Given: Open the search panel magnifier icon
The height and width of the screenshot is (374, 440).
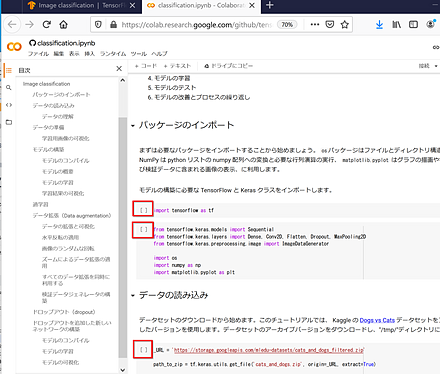Looking at the screenshot, I should 9,88.
